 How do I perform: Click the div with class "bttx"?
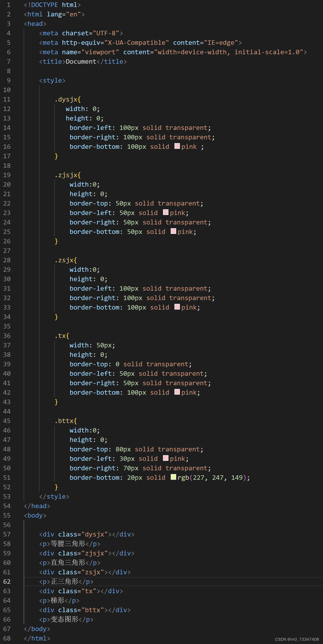click(x=85, y=610)
